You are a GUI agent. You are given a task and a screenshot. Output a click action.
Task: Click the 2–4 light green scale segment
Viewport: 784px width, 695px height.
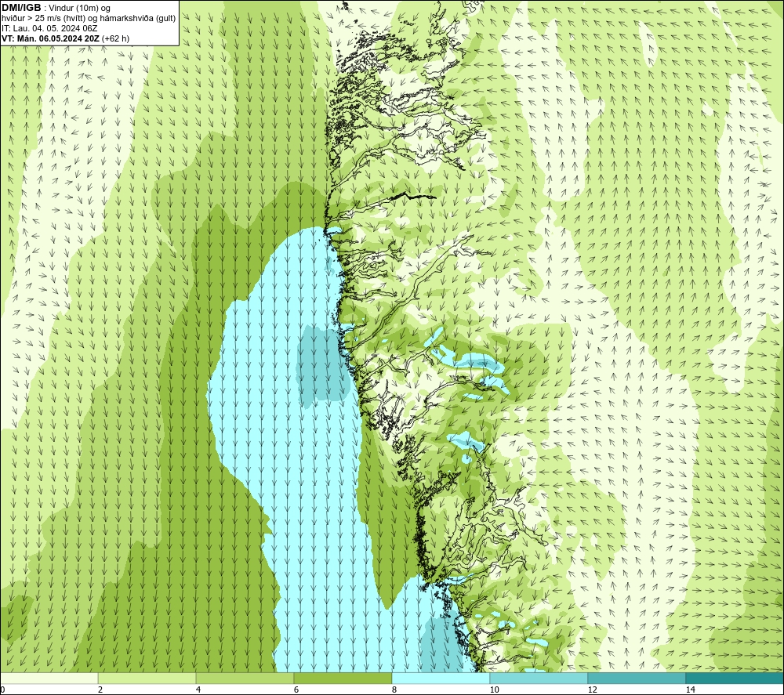147,678
